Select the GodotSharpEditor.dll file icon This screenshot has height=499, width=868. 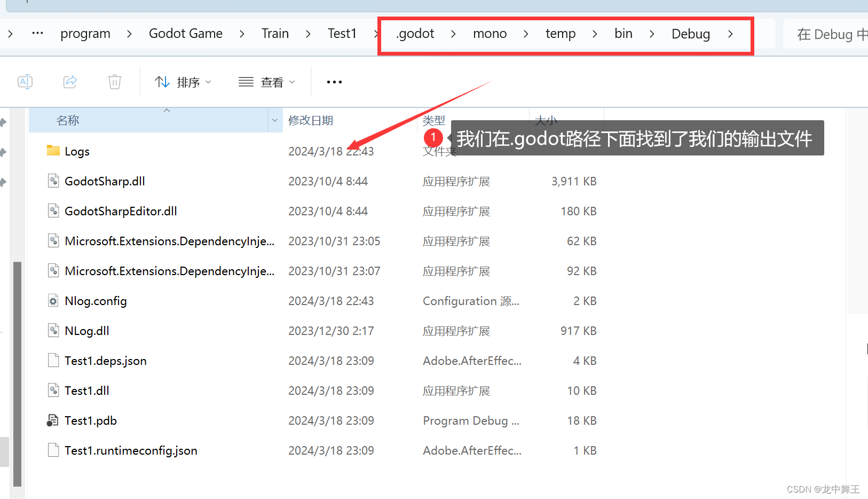tap(53, 210)
